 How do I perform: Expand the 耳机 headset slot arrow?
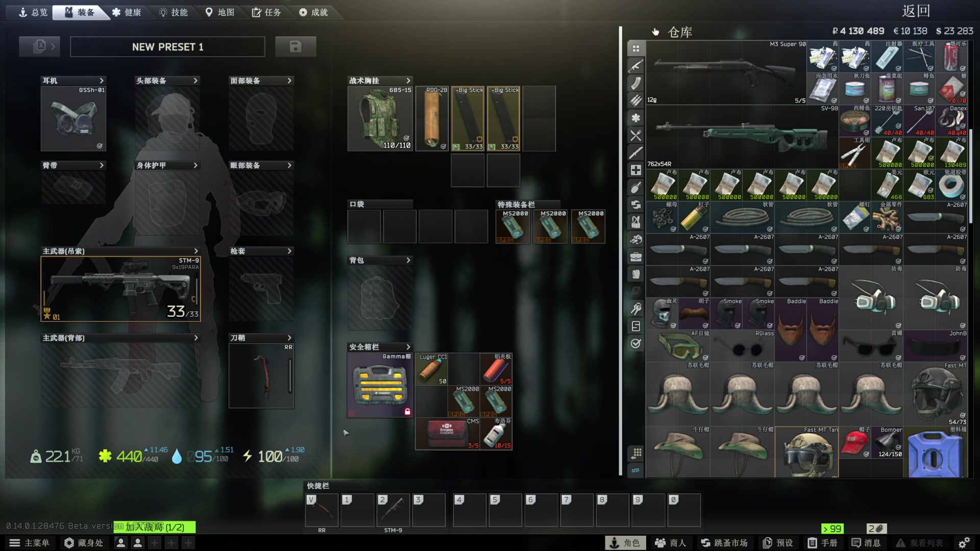click(102, 81)
